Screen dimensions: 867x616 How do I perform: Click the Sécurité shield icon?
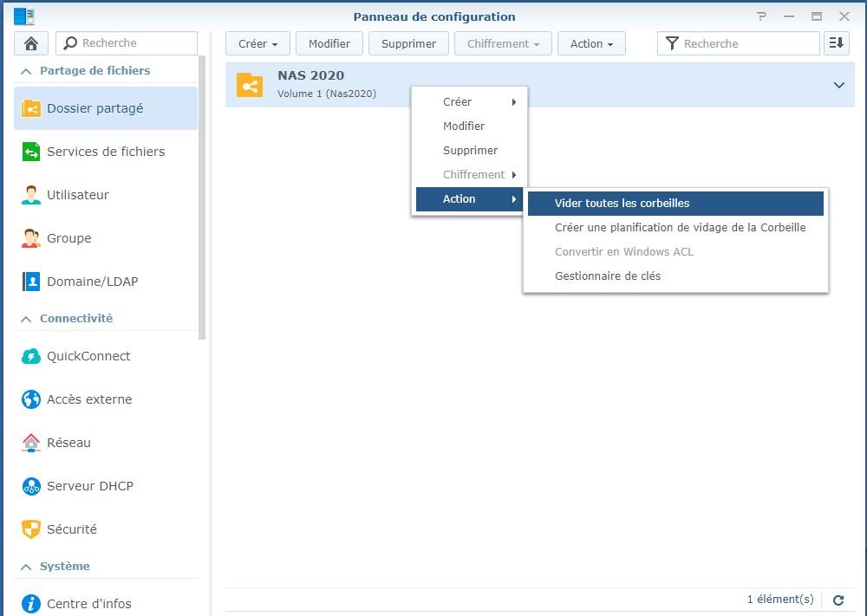(x=31, y=529)
